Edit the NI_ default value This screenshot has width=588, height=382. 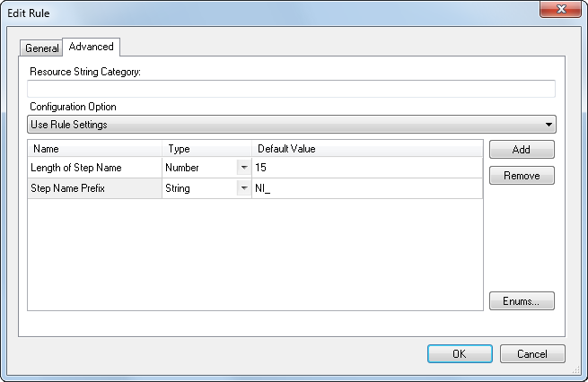pyautogui.click(x=367, y=188)
